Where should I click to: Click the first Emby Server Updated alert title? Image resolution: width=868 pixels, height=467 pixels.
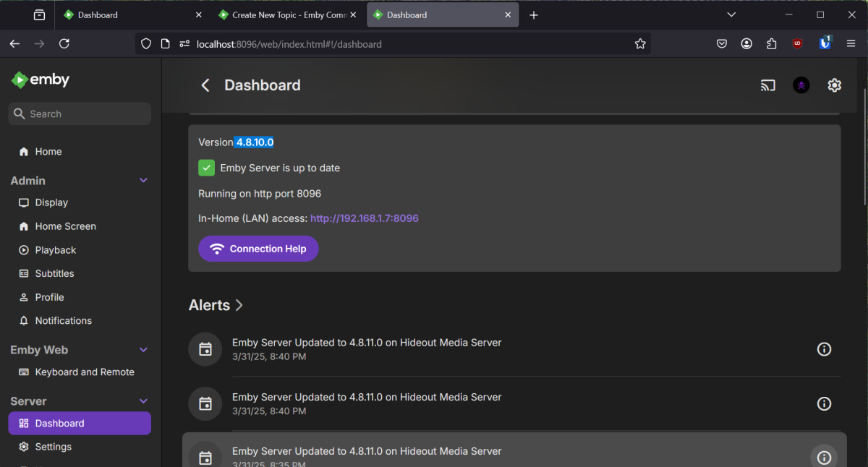(367, 343)
